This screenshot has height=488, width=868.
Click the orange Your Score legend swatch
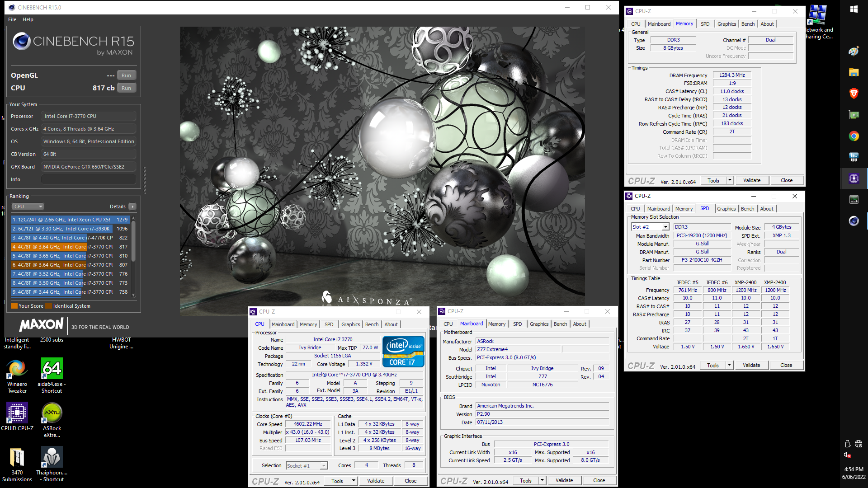click(14, 306)
